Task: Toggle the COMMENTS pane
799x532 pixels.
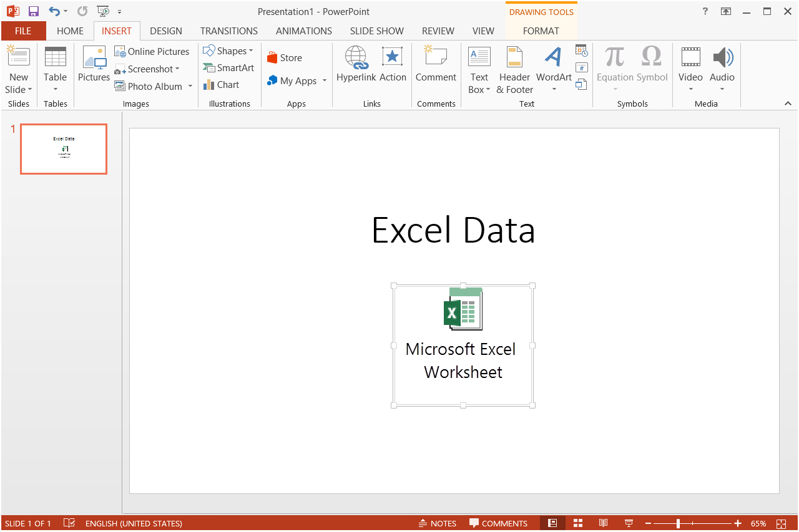Action: (499, 523)
